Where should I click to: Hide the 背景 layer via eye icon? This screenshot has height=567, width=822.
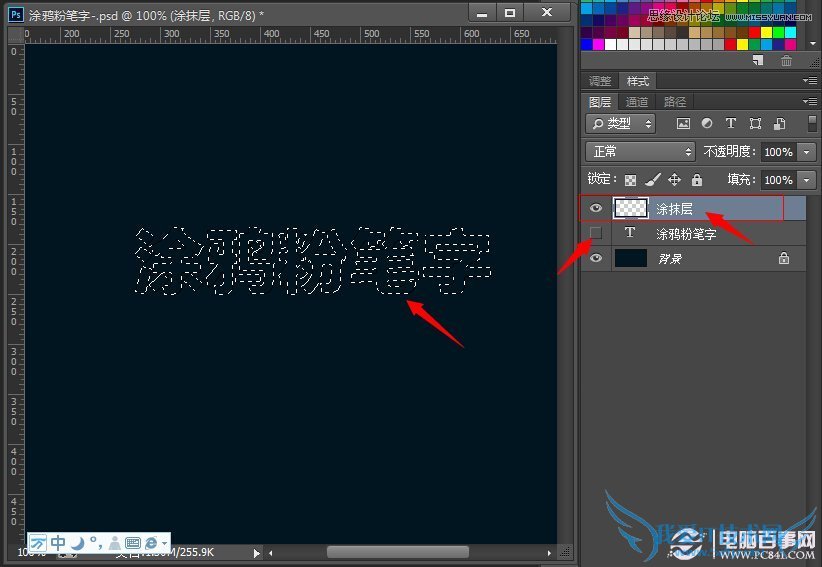tap(596, 258)
